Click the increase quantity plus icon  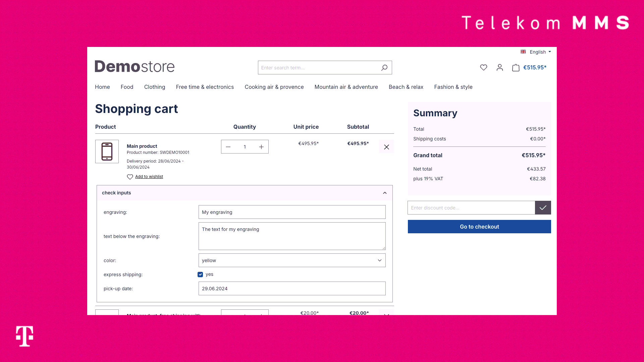click(x=261, y=146)
